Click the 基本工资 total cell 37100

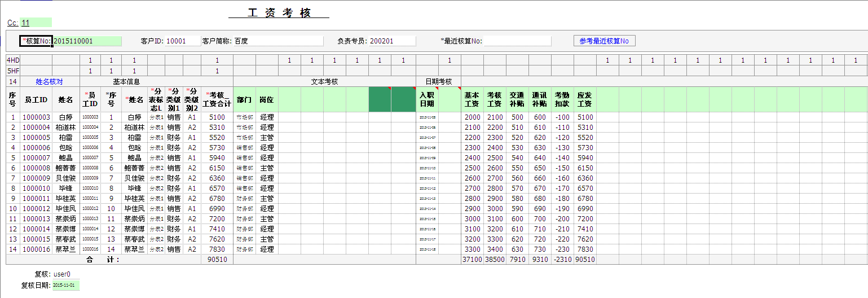tap(472, 260)
